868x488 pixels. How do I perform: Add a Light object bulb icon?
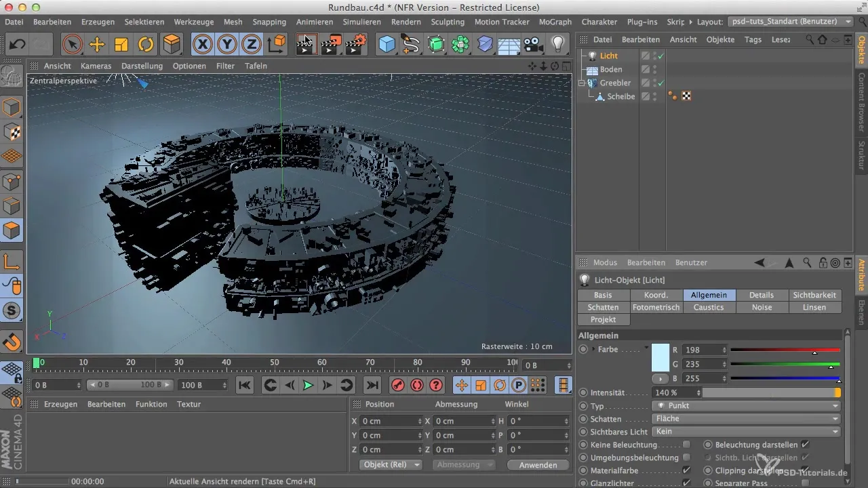pyautogui.click(x=558, y=45)
